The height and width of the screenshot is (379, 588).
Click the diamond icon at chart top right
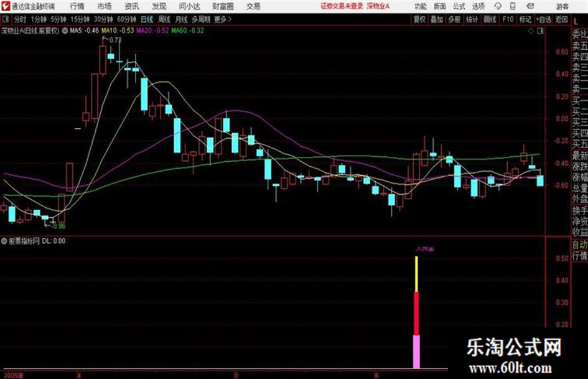(531, 31)
